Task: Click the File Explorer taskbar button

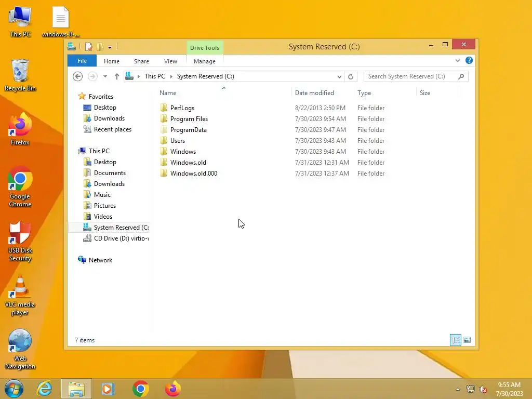Action: [x=76, y=389]
